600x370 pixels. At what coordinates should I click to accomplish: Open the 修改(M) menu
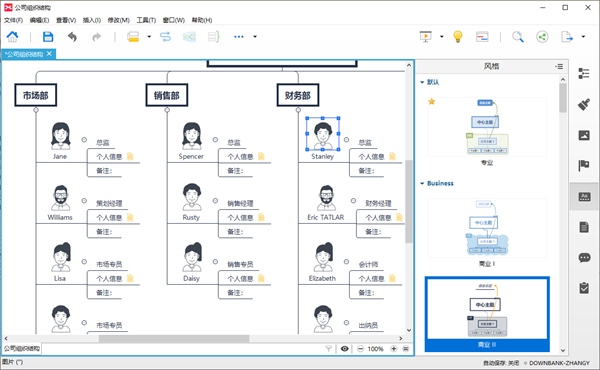coord(119,20)
